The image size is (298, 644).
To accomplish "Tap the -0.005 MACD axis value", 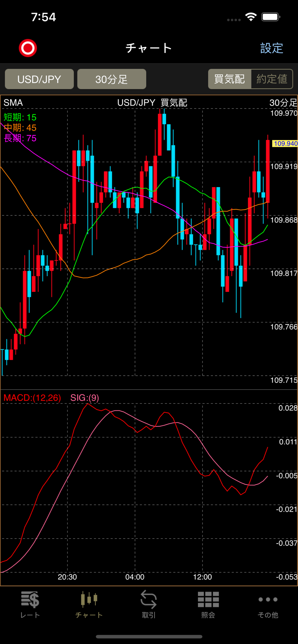I will point(287,476).
